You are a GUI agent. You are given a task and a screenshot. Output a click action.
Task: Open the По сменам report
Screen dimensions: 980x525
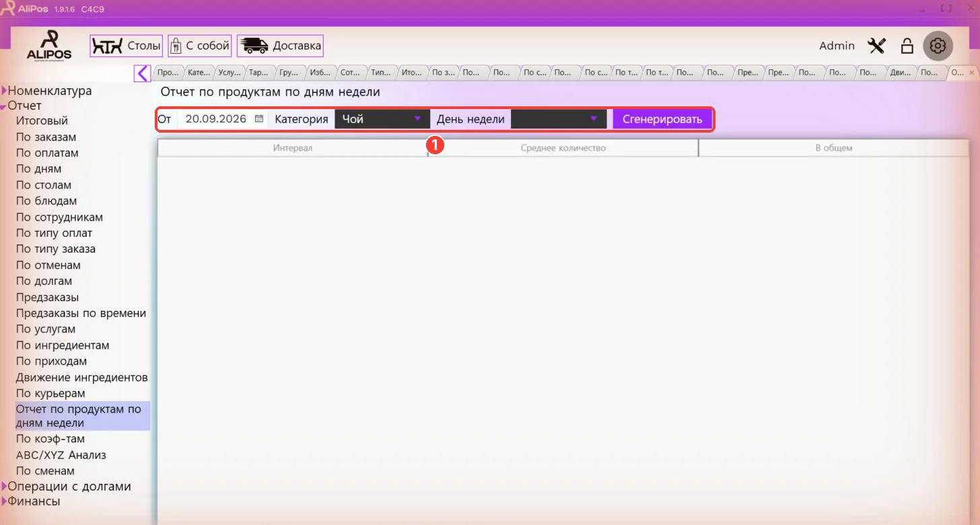(45, 471)
